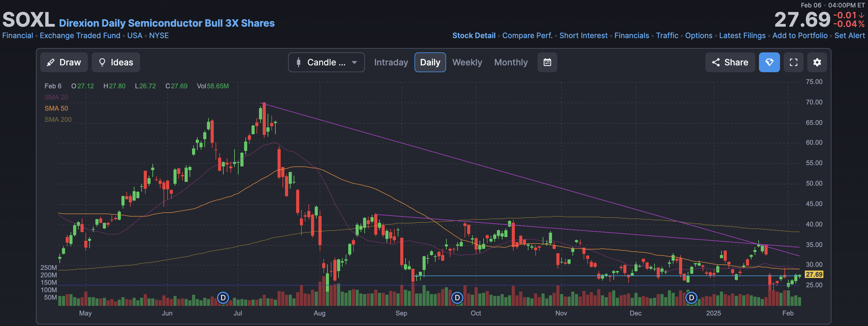868x326 pixels.
Task: Open the Traffic link
Action: (x=667, y=35)
